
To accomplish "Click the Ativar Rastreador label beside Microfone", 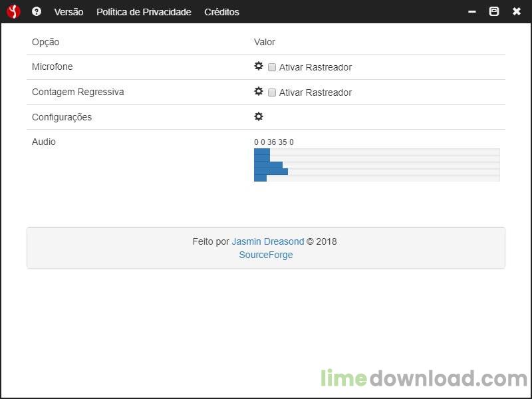I will pos(315,67).
